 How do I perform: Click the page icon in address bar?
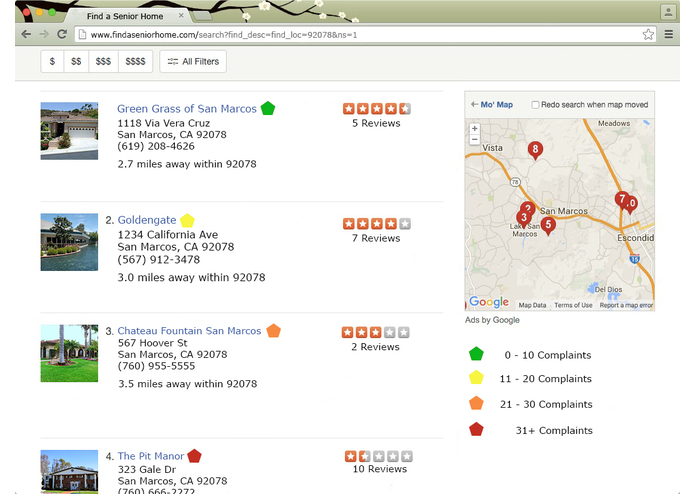(x=82, y=35)
